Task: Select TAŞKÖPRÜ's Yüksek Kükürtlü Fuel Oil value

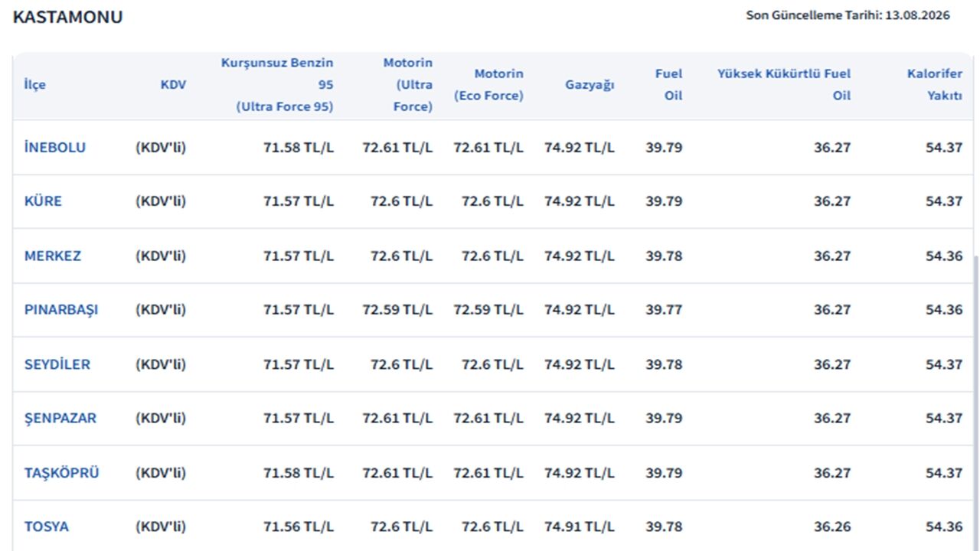Action: tap(832, 473)
